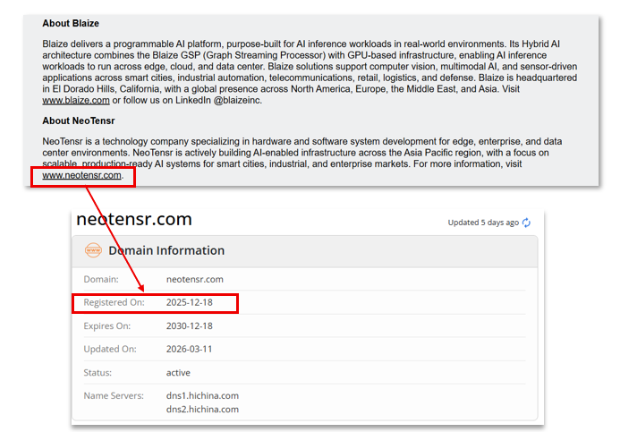Click the Registered On label
624x432 pixels.
click(x=114, y=302)
